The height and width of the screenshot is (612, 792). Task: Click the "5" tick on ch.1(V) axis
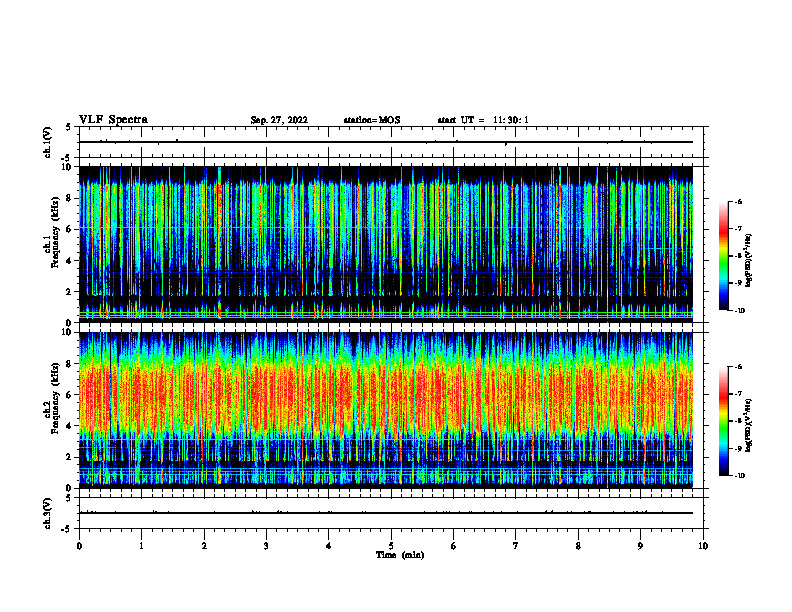coord(68,128)
